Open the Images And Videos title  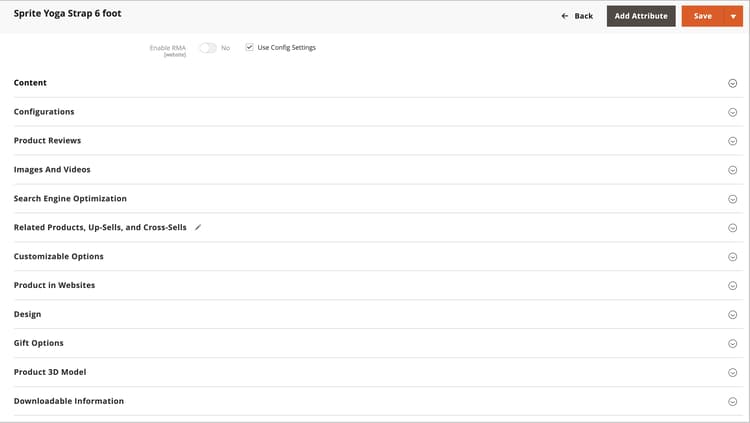[x=52, y=169]
